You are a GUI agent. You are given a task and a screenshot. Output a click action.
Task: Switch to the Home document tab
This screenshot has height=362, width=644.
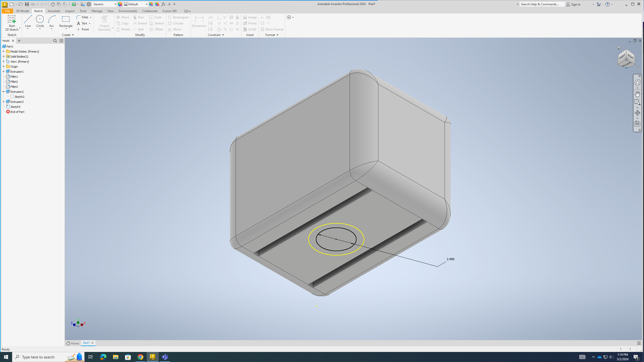coord(73,343)
